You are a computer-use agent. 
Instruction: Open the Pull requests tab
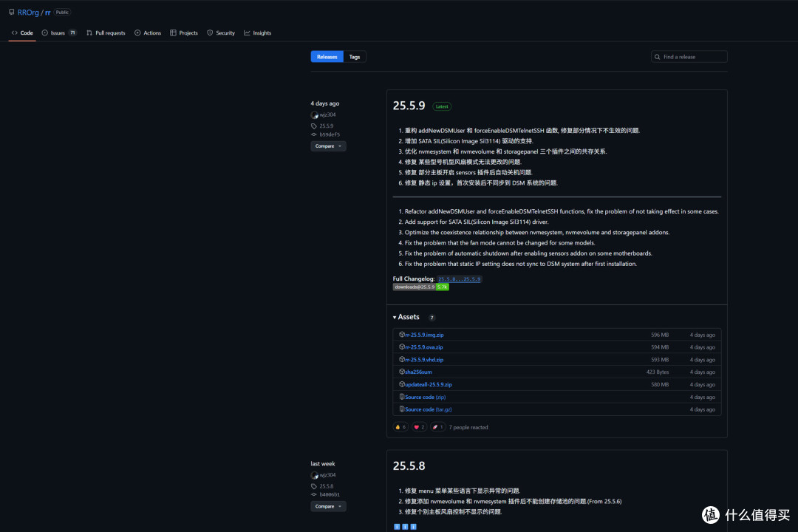tap(106, 33)
